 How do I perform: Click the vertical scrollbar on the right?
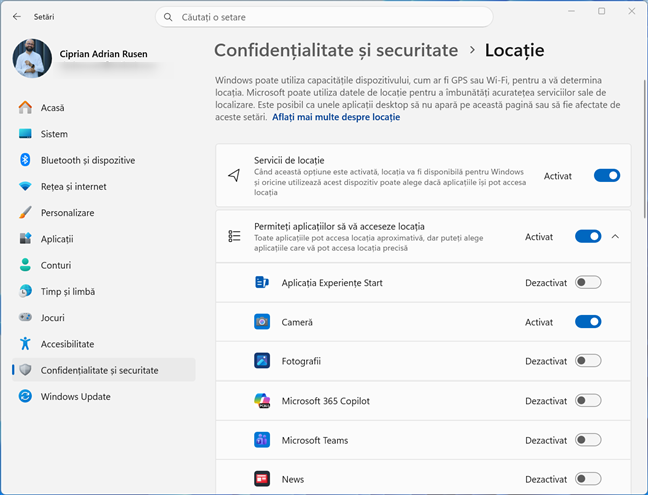pos(645,149)
